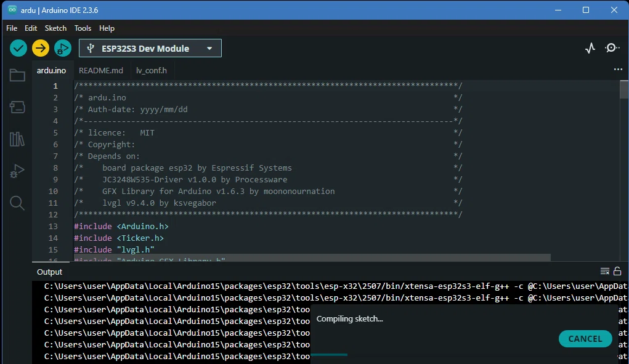
Task: Click the 'Compiling sketch...' notification text
Action: click(x=349, y=318)
